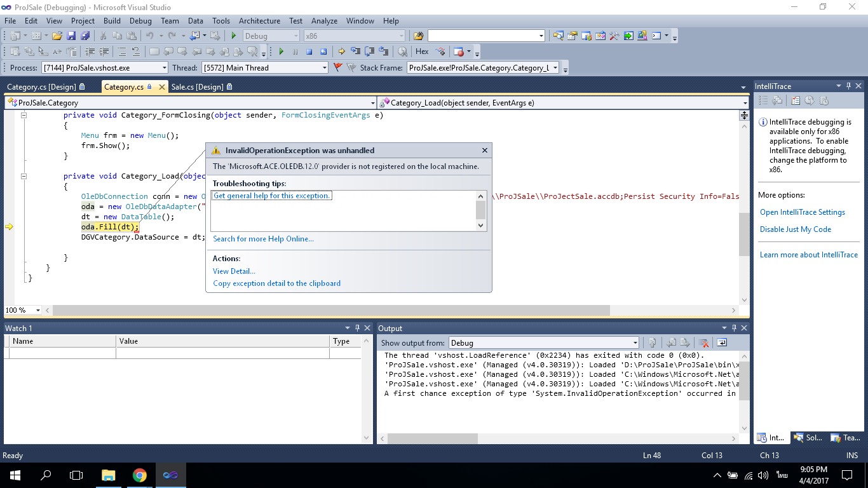Click Disable Just My Code link
Viewport: 868px width, 488px height.
[796, 229]
